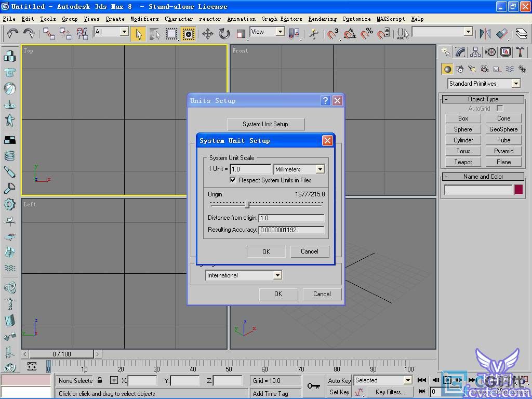Open the MAXScript menu
532x399 pixels.
(391, 19)
